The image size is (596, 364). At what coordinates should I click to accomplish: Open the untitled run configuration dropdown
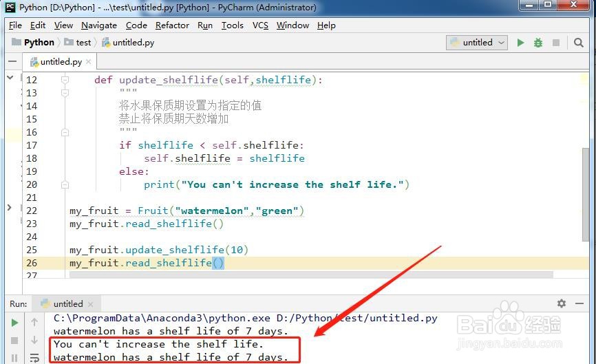click(x=477, y=43)
